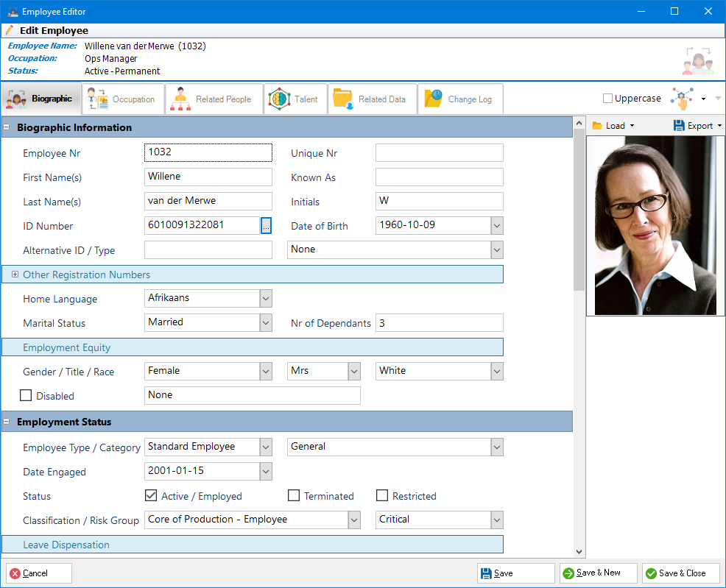Open the Alternative ID type dropdown showing None
The height and width of the screenshot is (588, 726).
tap(497, 249)
